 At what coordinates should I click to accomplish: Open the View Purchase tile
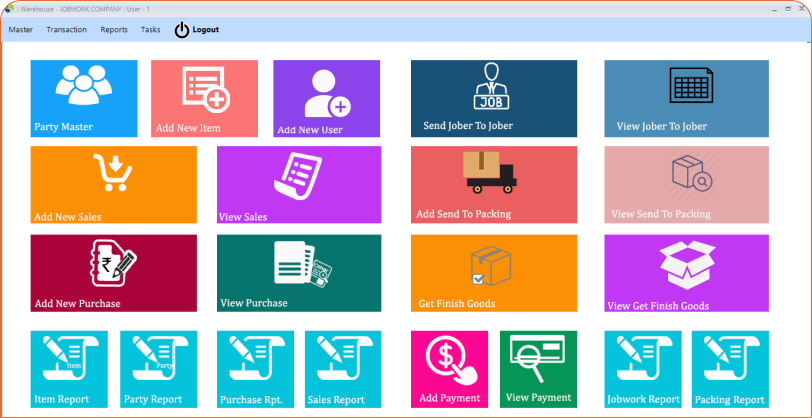point(298,273)
